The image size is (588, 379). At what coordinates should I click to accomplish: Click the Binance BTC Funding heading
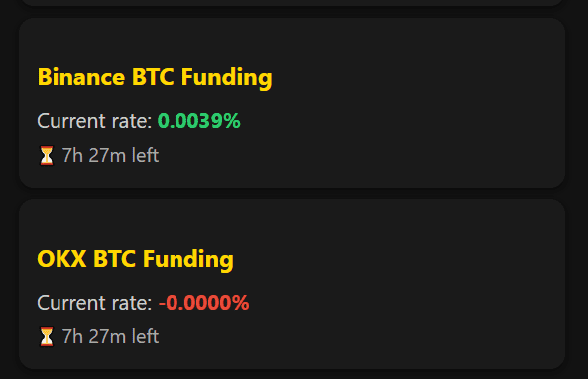(155, 77)
